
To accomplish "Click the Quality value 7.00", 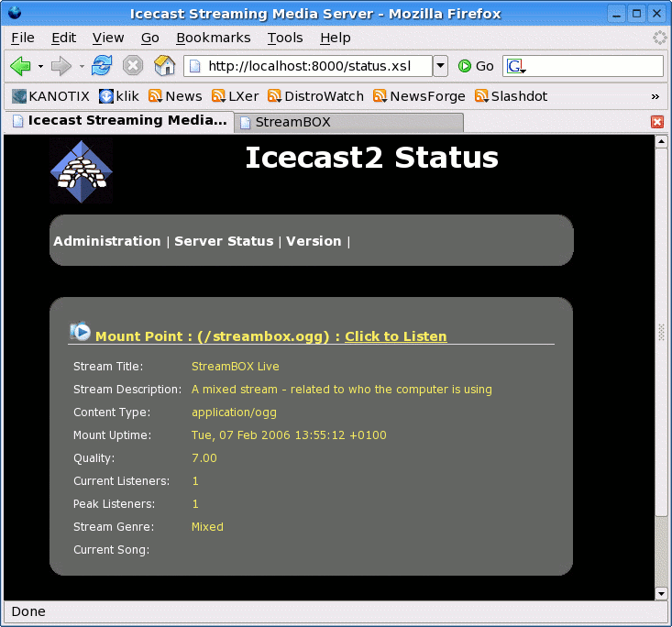I will pos(204,458).
